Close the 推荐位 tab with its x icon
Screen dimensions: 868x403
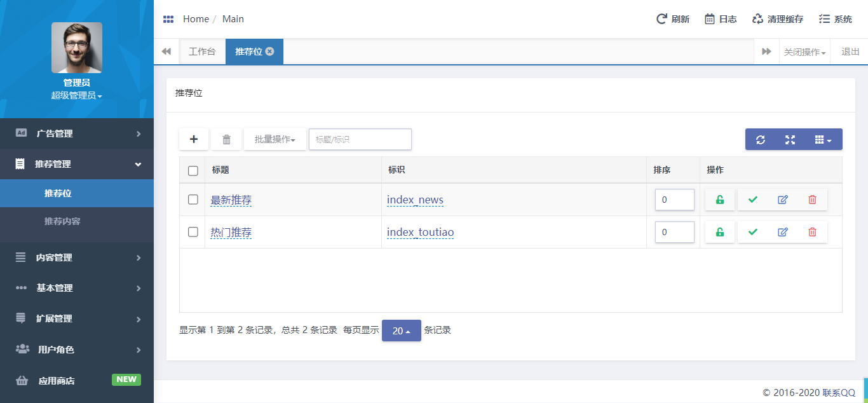(x=269, y=51)
